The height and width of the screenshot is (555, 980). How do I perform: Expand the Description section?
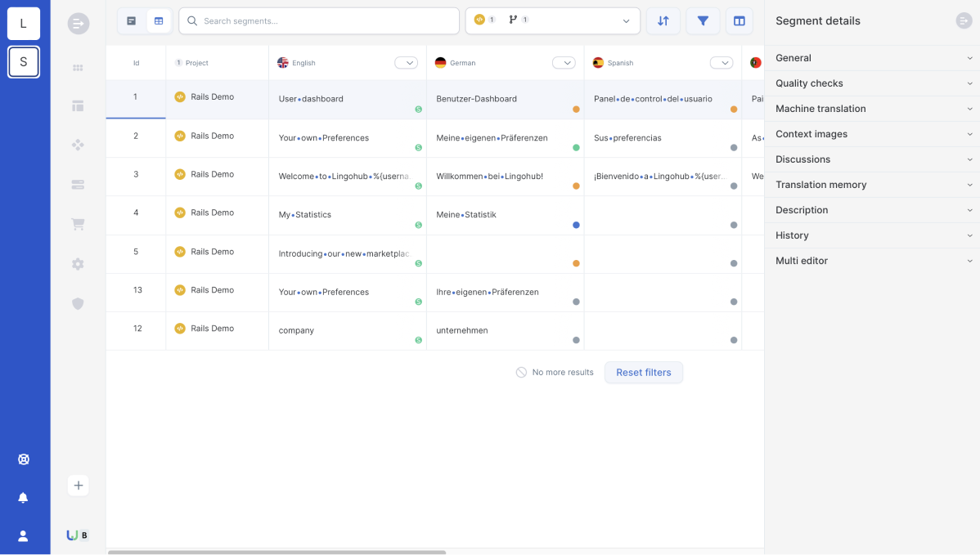tap(873, 210)
